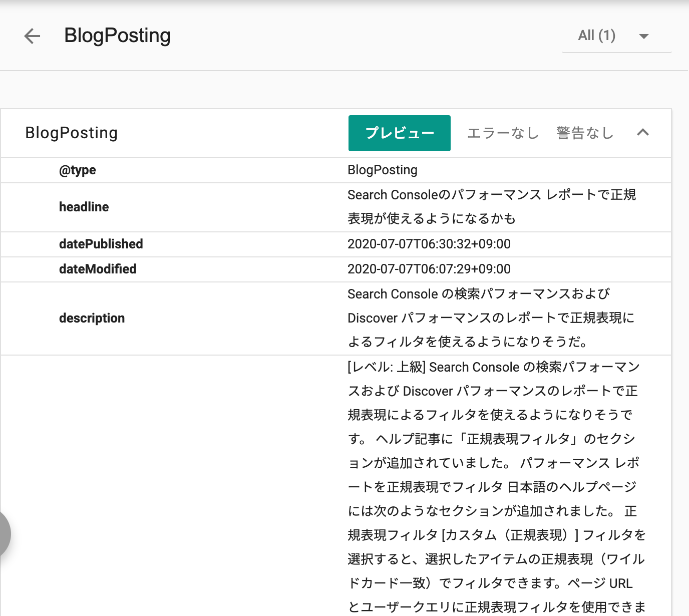This screenshot has height=616, width=689.
Task: Click the description text mentioning Discover パフォーマンスのレポート
Action: pos(491,318)
